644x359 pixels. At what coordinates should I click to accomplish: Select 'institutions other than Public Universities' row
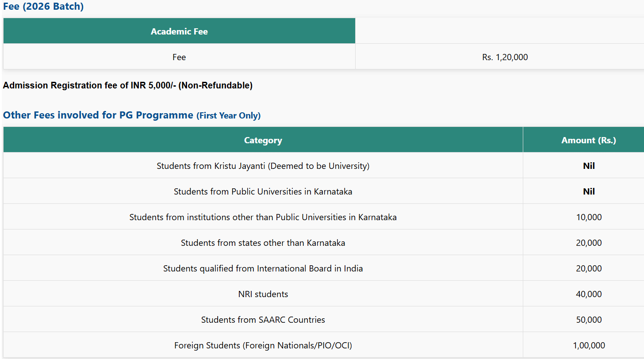[x=263, y=217]
